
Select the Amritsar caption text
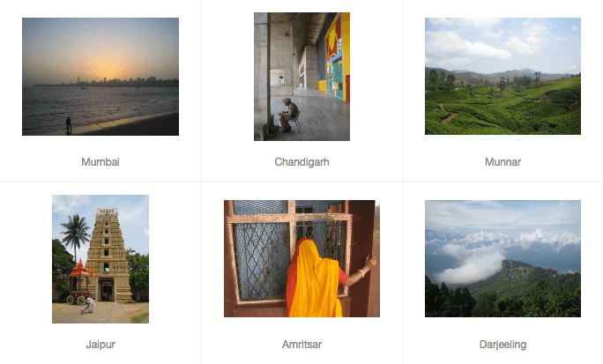(x=301, y=345)
